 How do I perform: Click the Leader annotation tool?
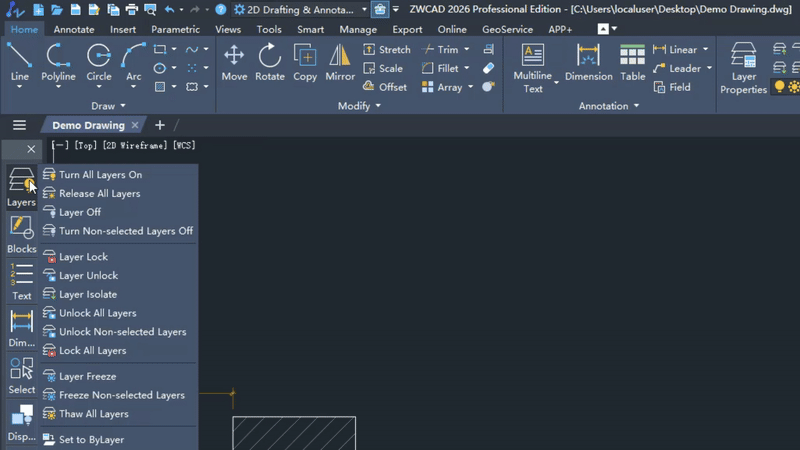[x=677, y=68]
